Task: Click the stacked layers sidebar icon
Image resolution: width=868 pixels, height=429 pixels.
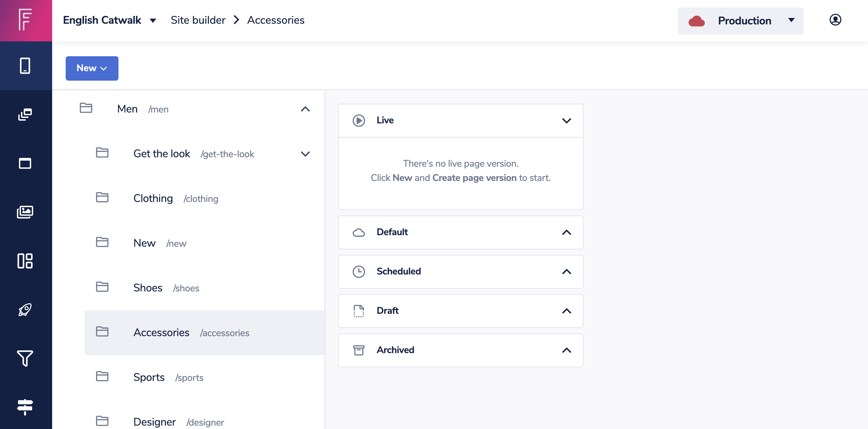Action: click(x=25, y=115)
